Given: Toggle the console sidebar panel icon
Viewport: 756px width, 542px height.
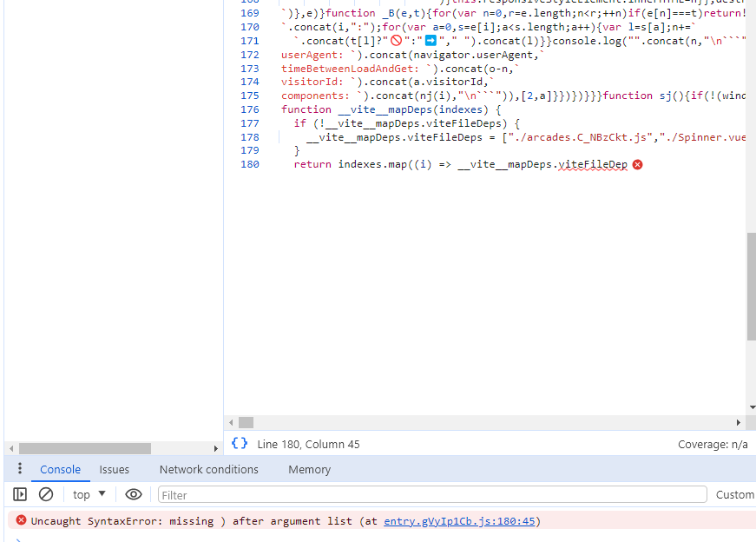Looking at the screenshot, I should pyautogui.click(x=20, y=494).
